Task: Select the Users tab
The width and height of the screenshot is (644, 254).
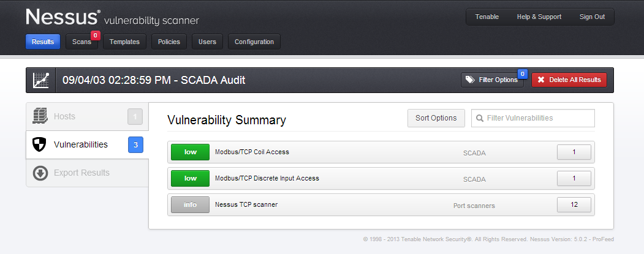Action: (x=207, y=42)
